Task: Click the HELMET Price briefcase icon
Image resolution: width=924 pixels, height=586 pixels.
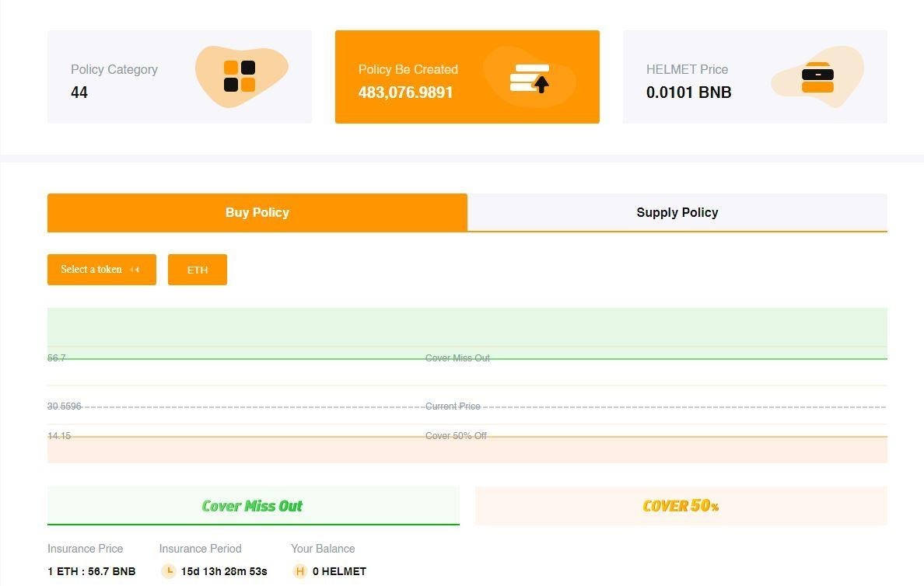Action: [x=817, y=77]
